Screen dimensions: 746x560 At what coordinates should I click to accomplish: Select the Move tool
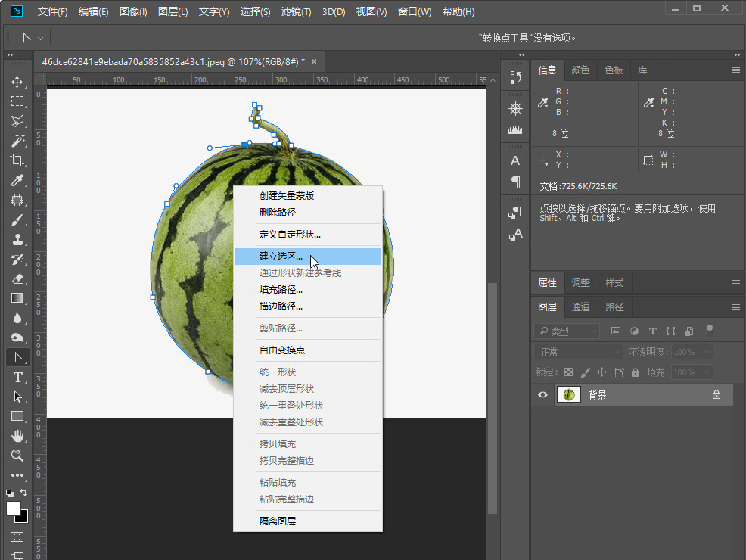(x=17, y=82)
